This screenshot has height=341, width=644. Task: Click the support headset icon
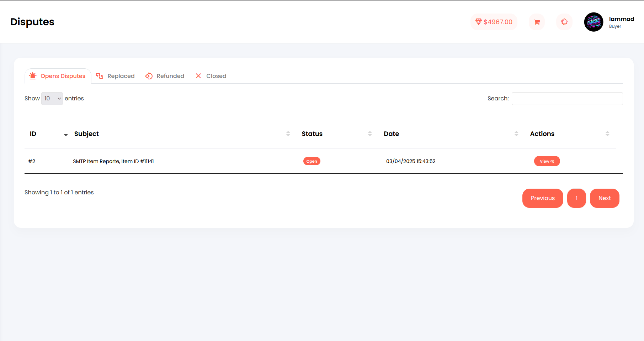(564, 22)
